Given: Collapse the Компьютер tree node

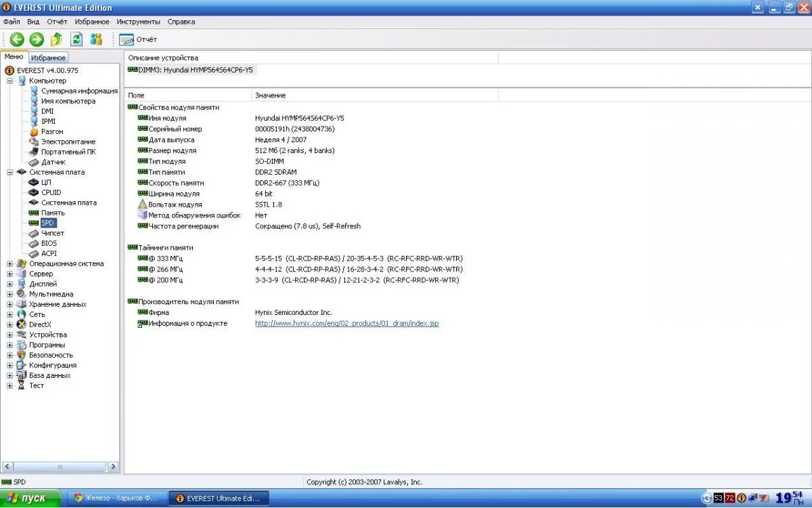Looking at the screenshot, I should click(x=10, y=81).
